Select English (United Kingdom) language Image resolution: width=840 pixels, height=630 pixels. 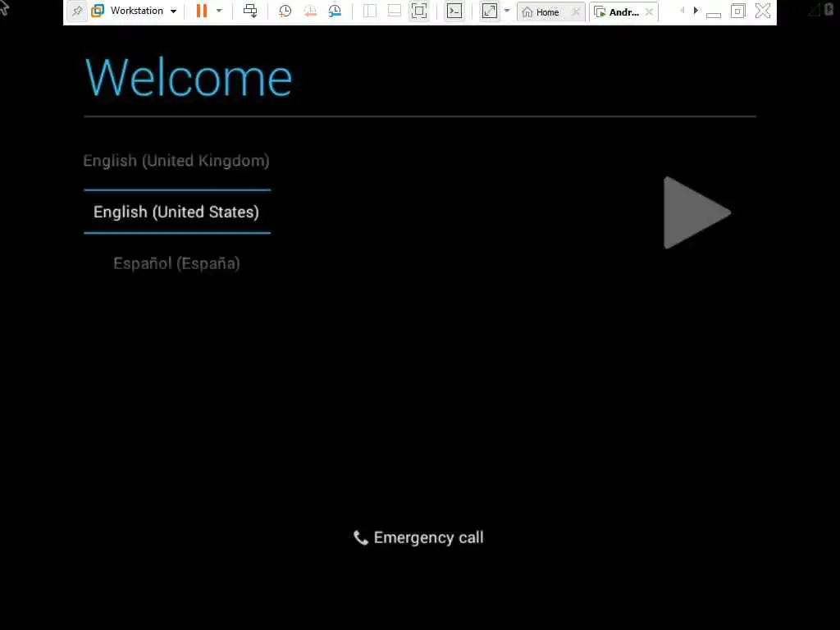point(176,161)
